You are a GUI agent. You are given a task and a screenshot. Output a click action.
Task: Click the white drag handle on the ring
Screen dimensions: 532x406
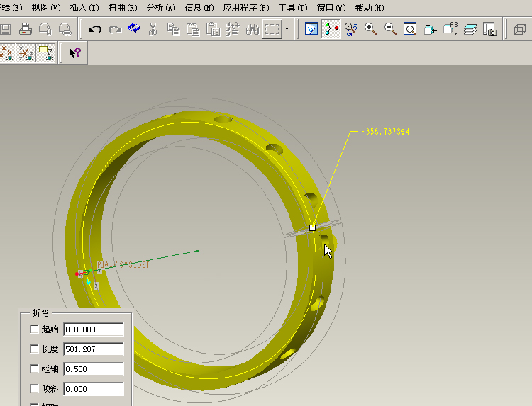pos(312,227)
